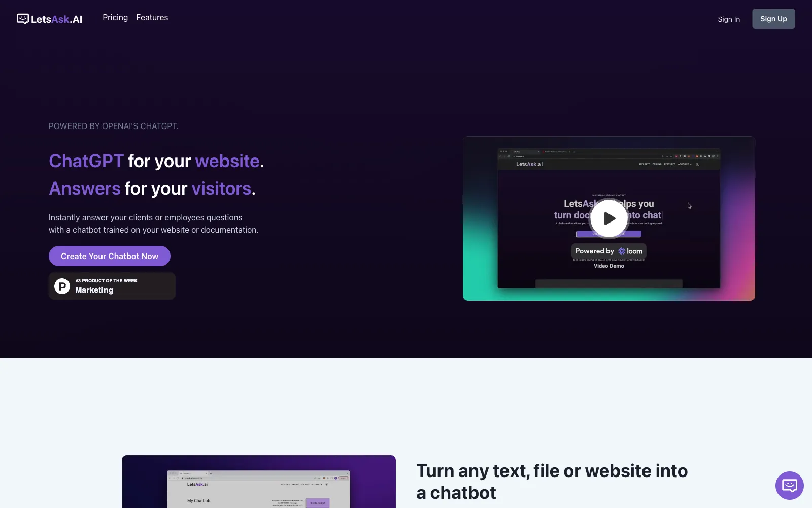This screenshot has width=812, height=508.
Task: Click the 'Video Demo' caption text
Action: click(609, 266)
